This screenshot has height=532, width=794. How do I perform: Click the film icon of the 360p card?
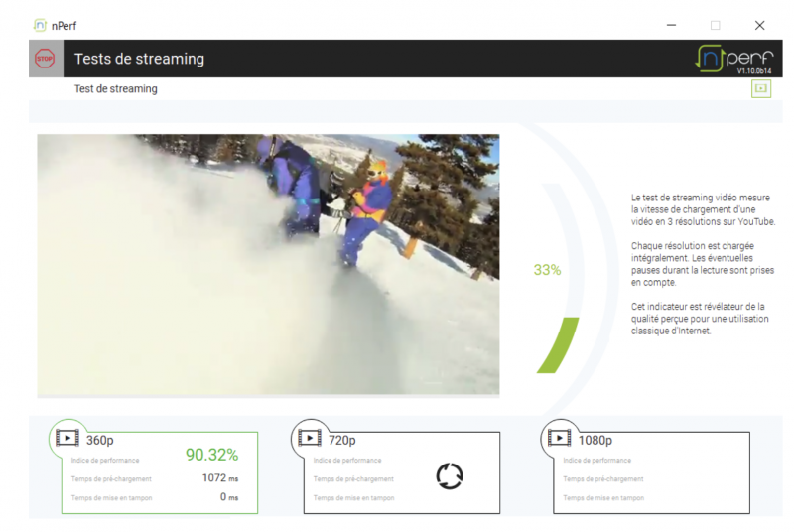click(67, 438)
